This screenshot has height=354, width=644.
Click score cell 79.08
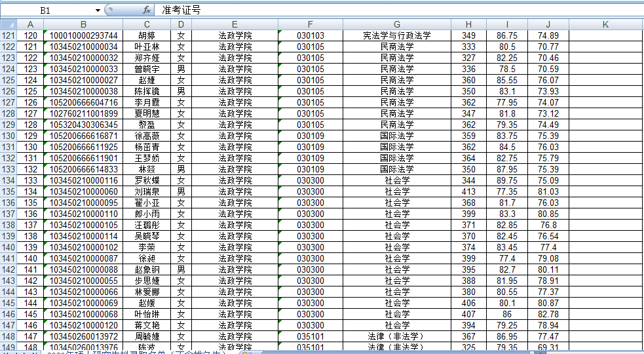pyautogui.click(x=548, y=258)
